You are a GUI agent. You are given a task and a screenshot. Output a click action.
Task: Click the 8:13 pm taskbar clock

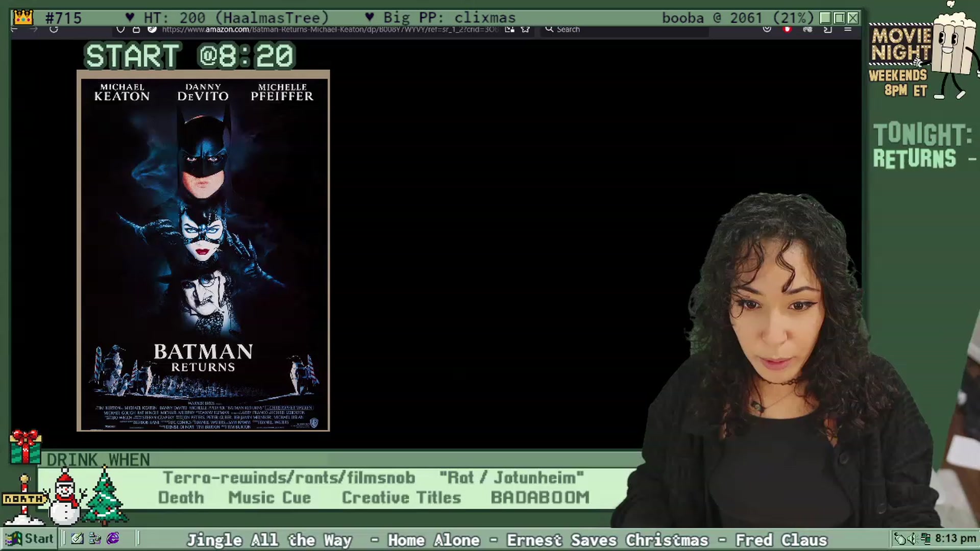[x=955, y=538]
